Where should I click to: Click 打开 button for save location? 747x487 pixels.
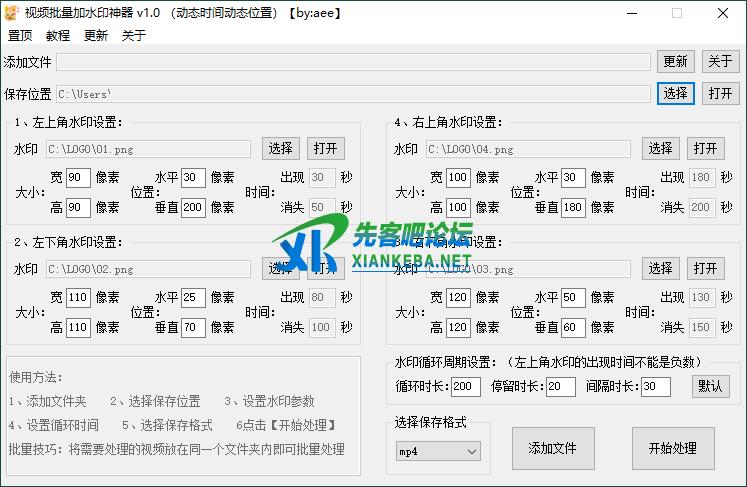[x=720, y=93]
